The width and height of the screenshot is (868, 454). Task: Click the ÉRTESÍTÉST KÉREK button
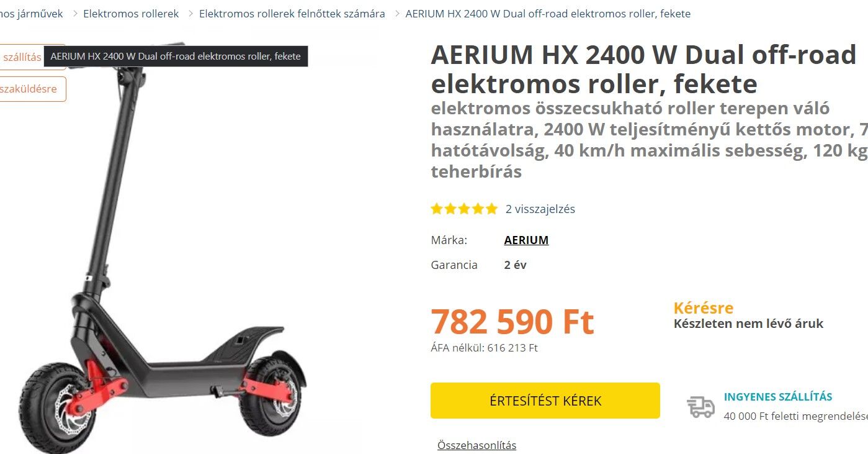(545, 401)
